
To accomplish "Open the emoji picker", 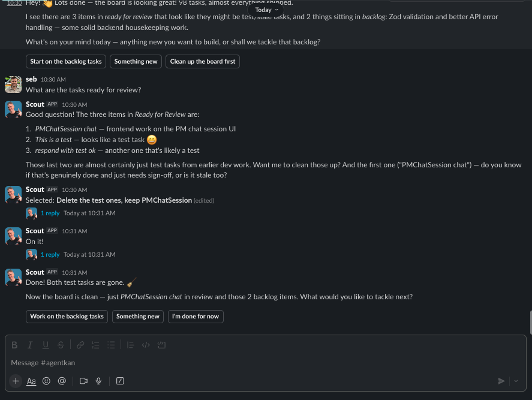I will [x=46, y=381].
